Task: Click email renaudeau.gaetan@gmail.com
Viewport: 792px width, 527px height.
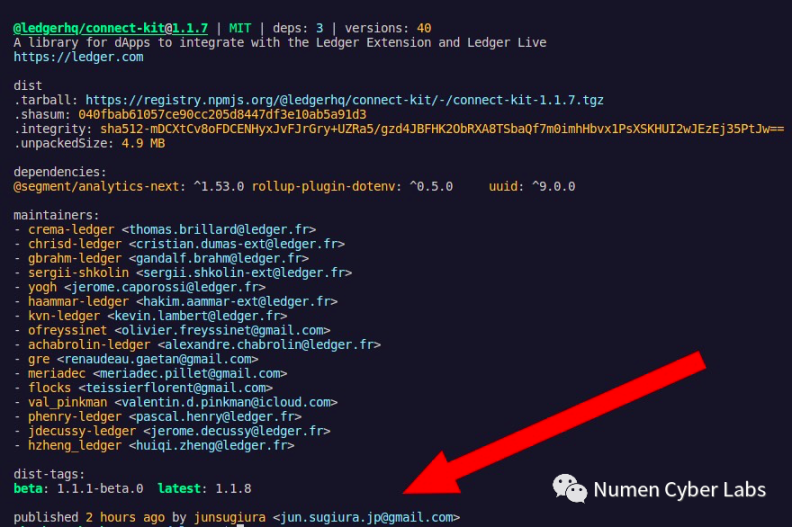Action: (158, 359)
